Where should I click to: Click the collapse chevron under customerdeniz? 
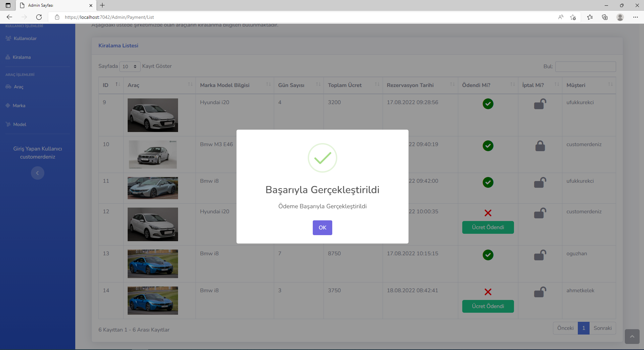tap(37, 173)
